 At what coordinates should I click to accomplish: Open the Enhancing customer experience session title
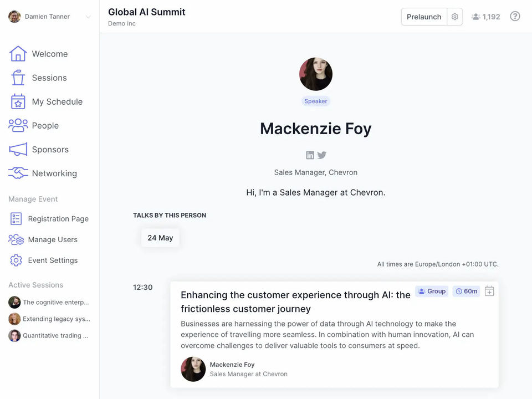pos(295,301)
